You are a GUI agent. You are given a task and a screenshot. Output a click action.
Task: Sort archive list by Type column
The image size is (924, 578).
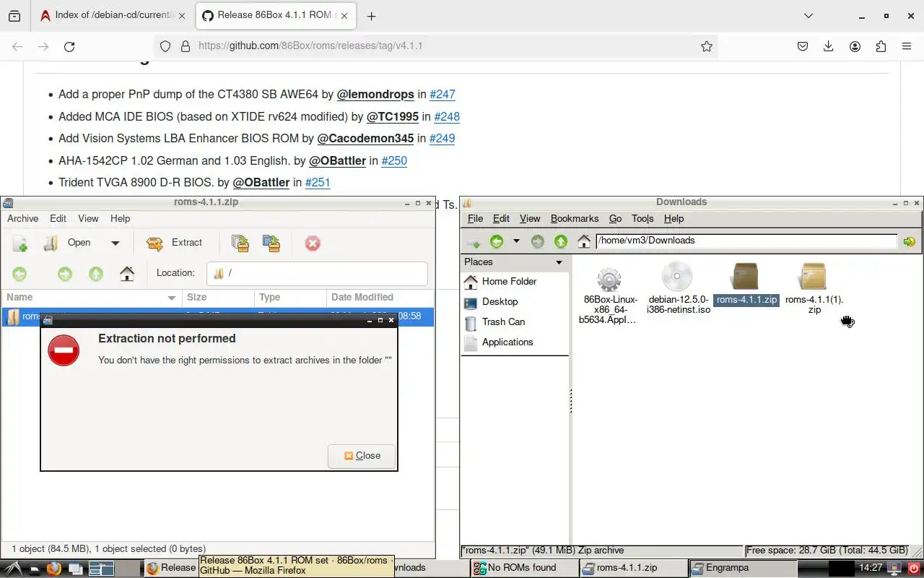coord(290,297)
